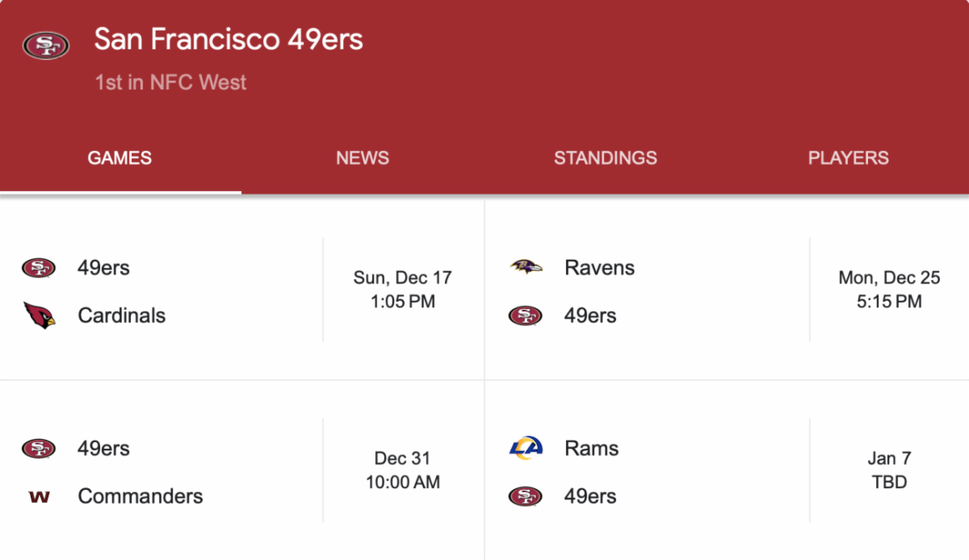Viewport: 969px width, 560px height.
Task: Open the STANDINGS tab
Action: pos(605,158)
